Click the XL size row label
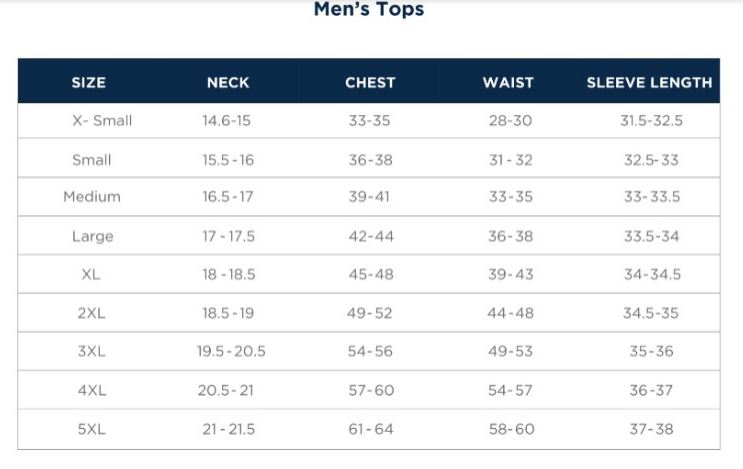The width and height of the screenshot is (743, 469). tap(91, 274)
